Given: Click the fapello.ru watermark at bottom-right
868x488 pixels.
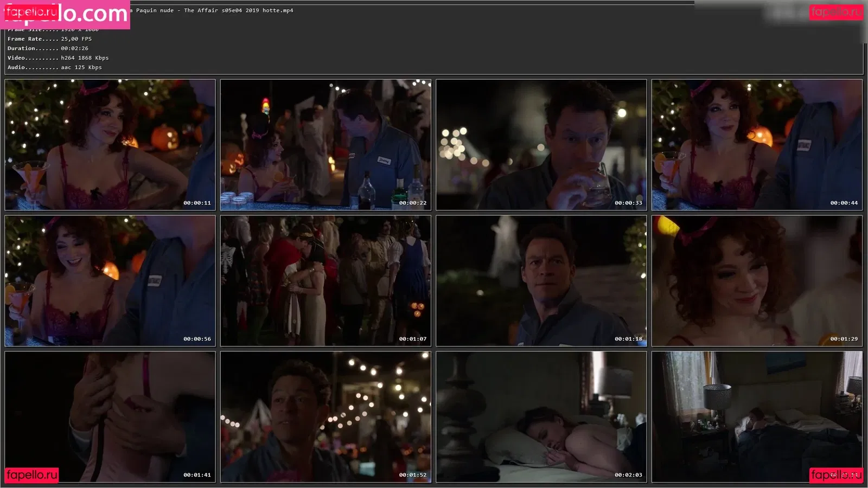Looking at the screenshot, I should click(836, 475).
